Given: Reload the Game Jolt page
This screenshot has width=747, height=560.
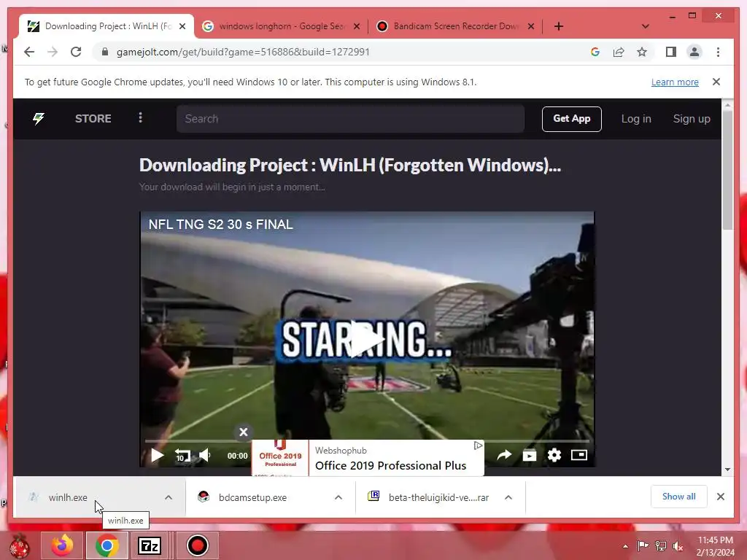Looking at the screenshot, I should click(76, 52).
